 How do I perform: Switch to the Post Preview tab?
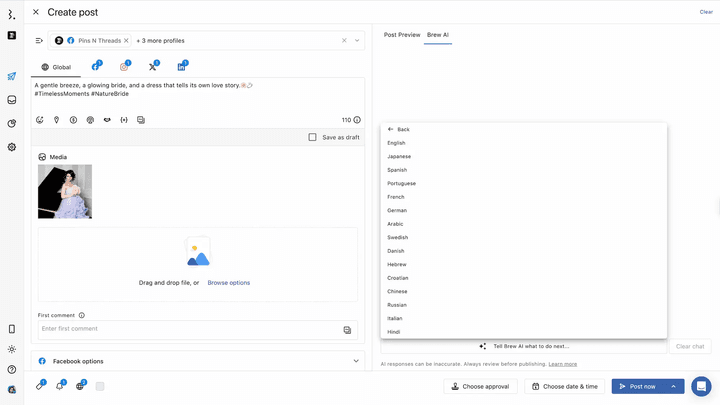coord(402,35)
